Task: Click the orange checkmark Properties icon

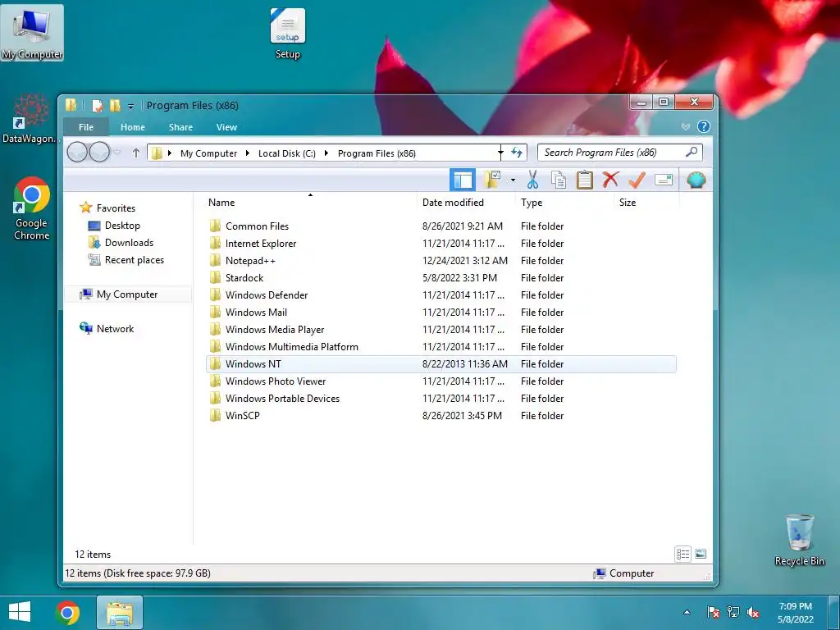Action: [637, 180]
